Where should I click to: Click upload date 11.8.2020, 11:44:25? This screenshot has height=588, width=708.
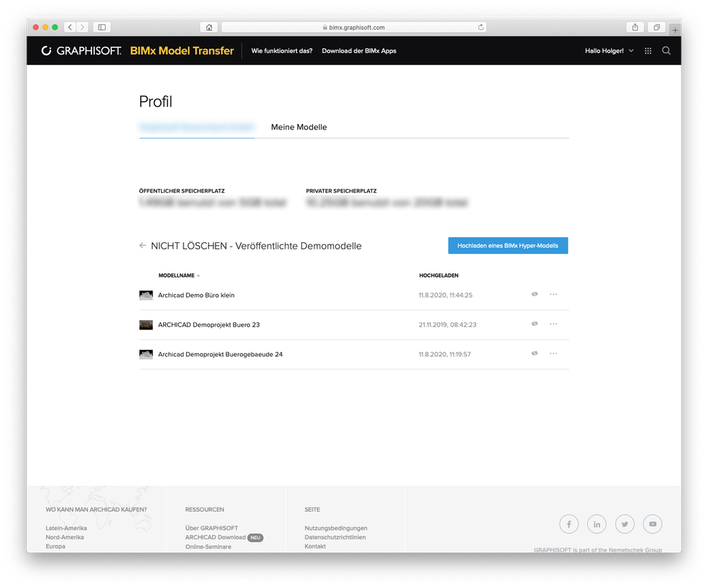point(446,295)
